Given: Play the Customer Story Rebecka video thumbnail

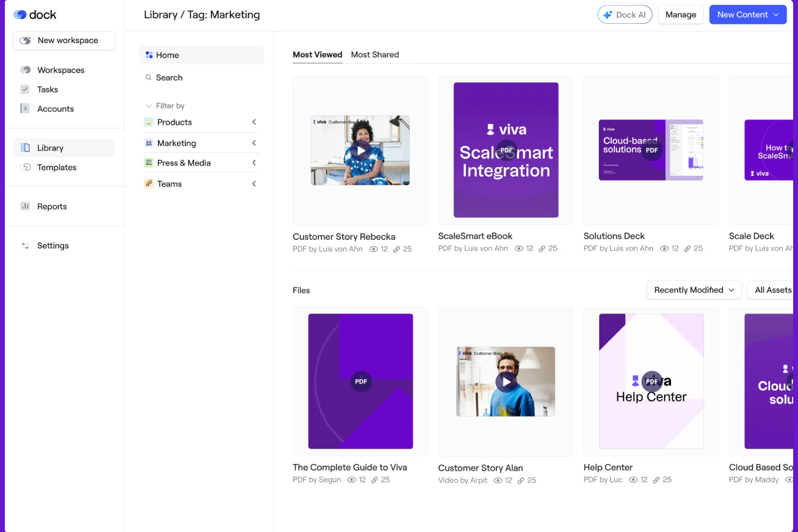Looking at the screenshot, I should point(360,150).
